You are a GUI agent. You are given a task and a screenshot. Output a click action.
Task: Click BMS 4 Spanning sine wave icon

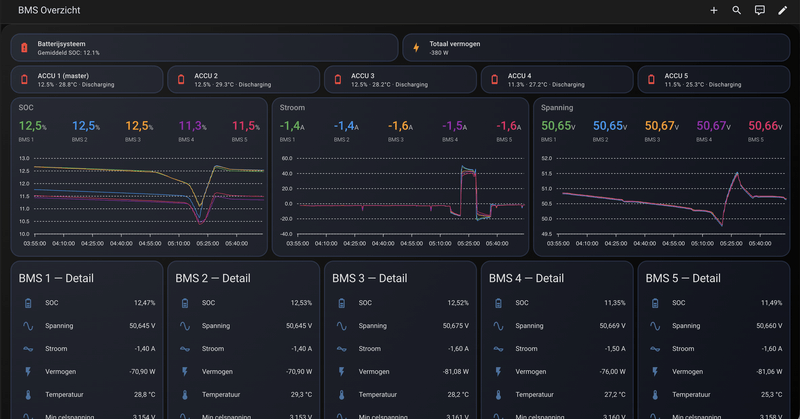point(498,326)
